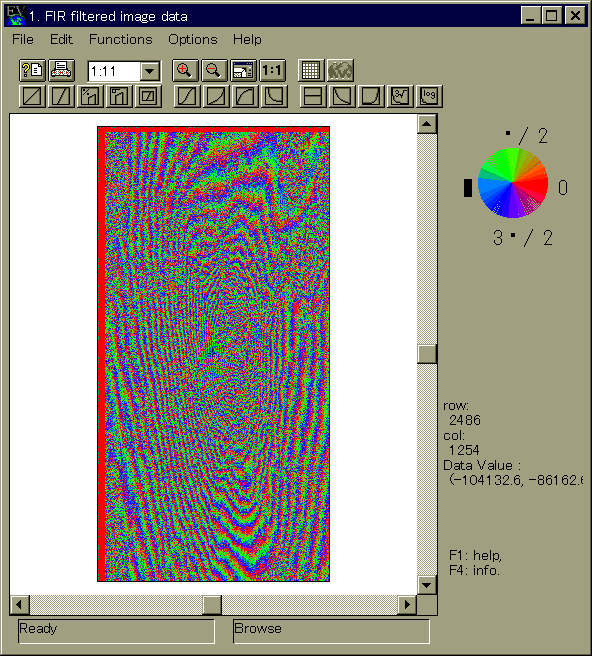
Task: Click the greyed-out world map icon
Action: pos(340,70)
